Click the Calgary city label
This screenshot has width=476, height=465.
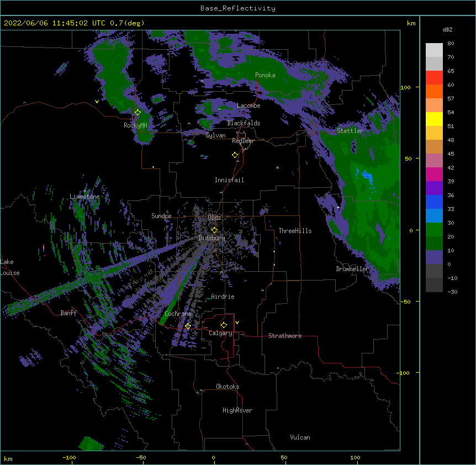[220, 333]
